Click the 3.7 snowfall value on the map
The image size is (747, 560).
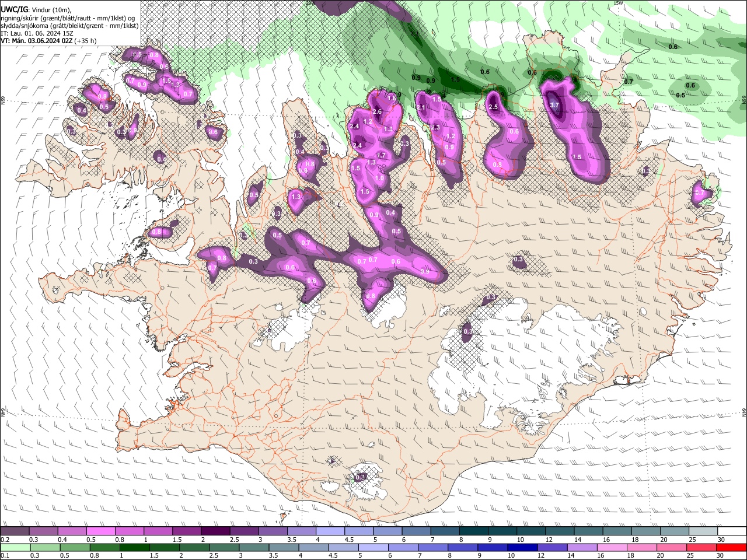point(555,105)
